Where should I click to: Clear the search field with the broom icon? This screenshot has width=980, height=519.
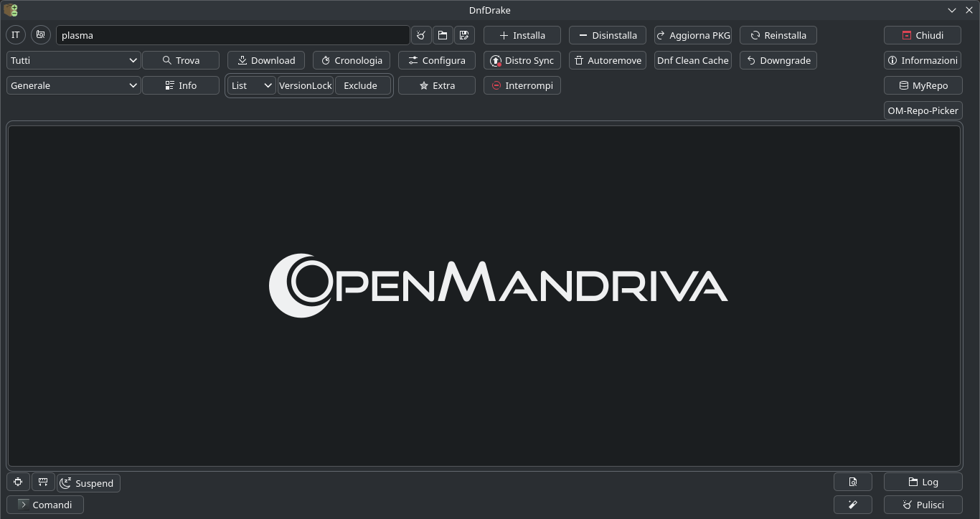421,35
